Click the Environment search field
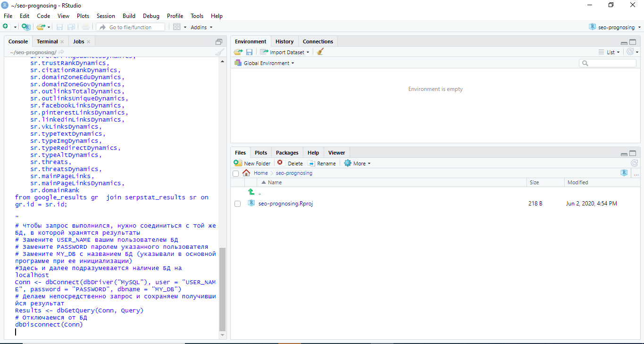The height and width of the screenshot is (344, 644). click(608, 63)
